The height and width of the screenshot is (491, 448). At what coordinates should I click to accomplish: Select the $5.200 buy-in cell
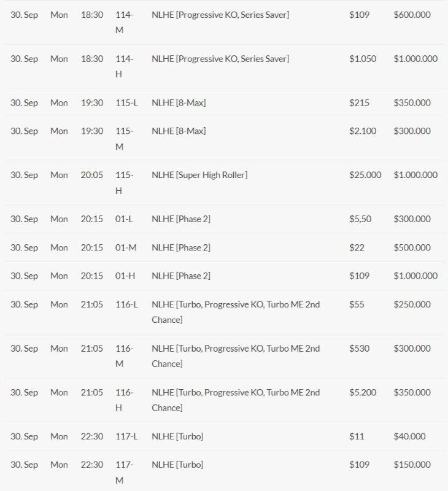click(x=363, y=392)
